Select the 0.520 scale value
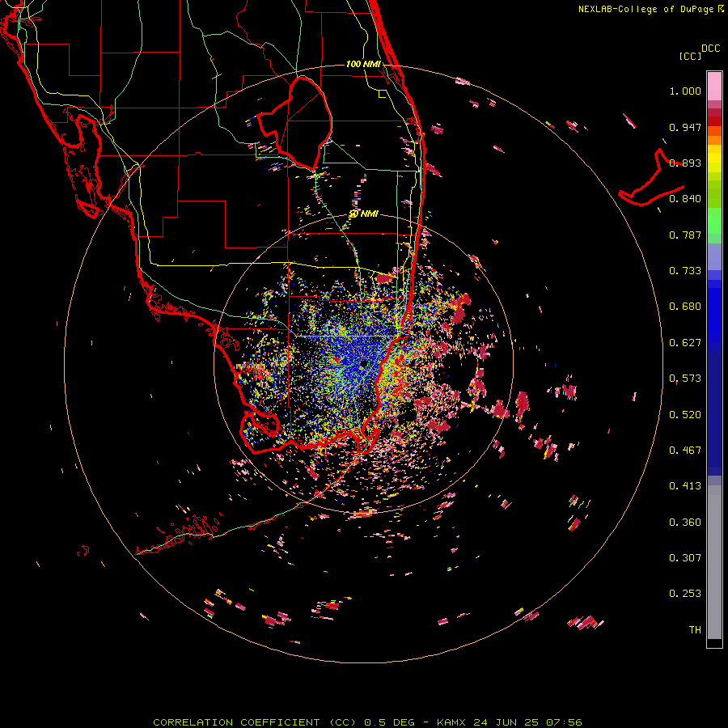This screenshot has height=728, width=728. (x=685, y=415)
